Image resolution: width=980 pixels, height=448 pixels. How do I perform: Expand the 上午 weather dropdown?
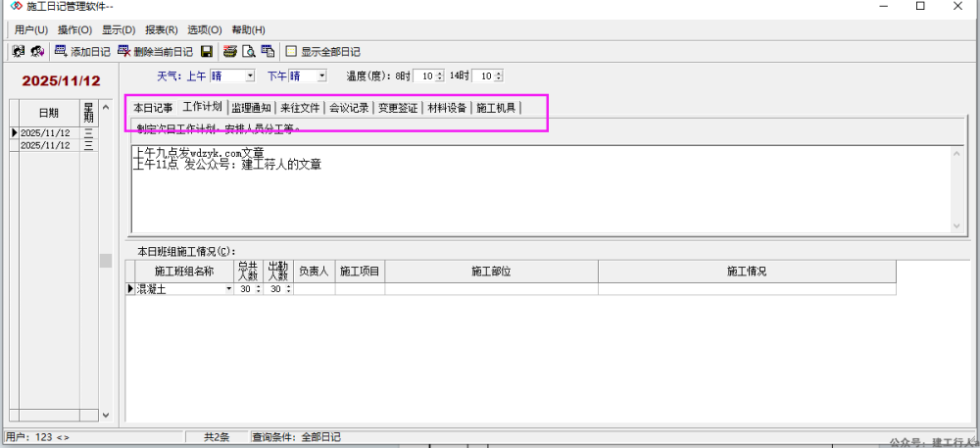[x=250, y=75]
